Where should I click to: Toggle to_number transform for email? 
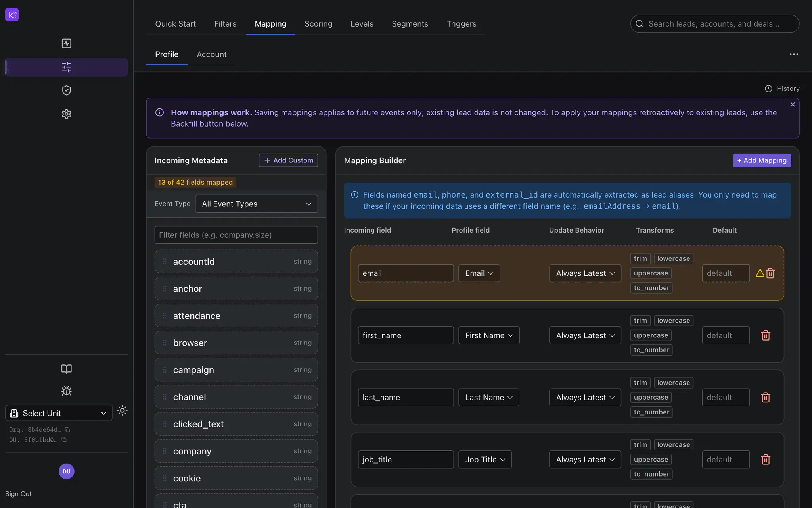[x=651, y=288]
